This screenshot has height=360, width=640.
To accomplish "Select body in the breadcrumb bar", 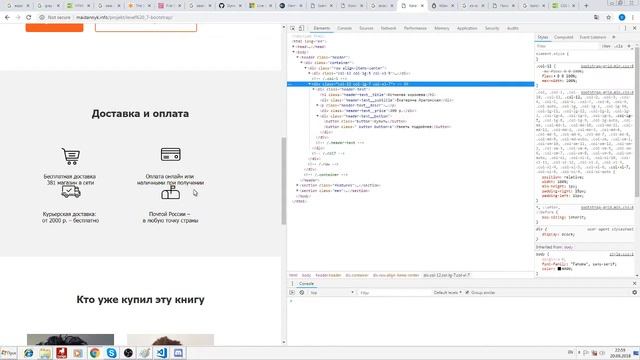I will (306, 275).
